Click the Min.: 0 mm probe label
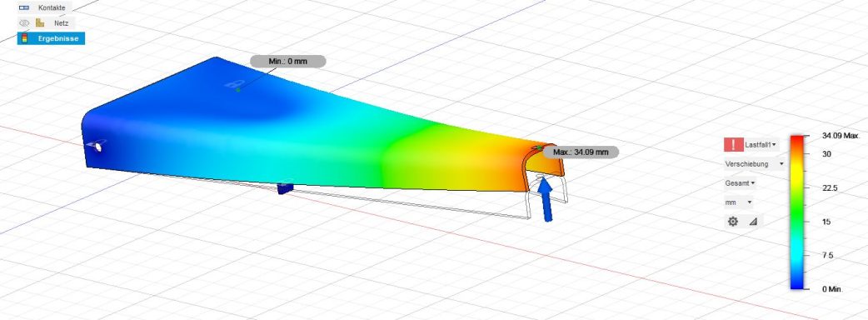The width and height of the screenshot is (868, 320). pyautogui.click(x=288, y=61)
